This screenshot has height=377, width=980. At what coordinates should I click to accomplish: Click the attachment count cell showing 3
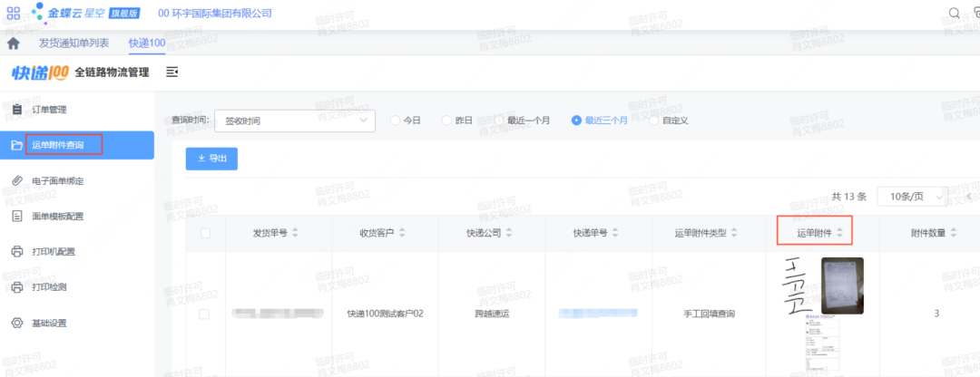click(x=936, y=314)
